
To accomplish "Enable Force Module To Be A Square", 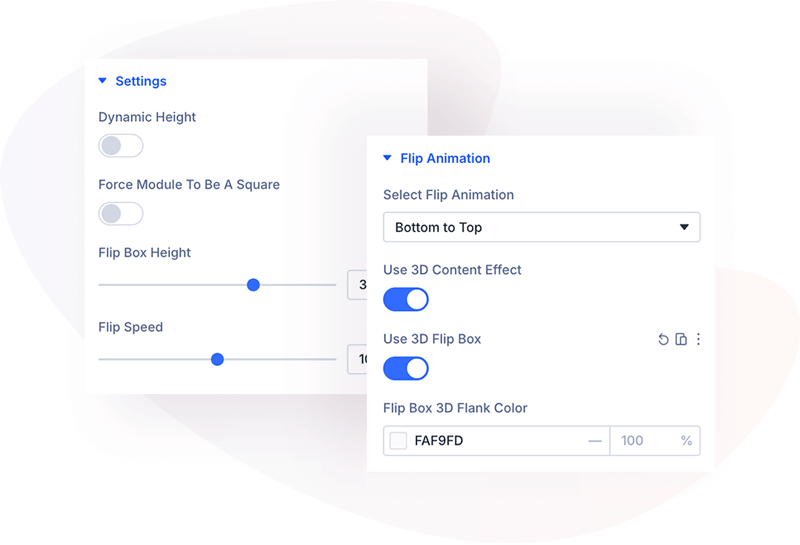I will click(120, 214).
